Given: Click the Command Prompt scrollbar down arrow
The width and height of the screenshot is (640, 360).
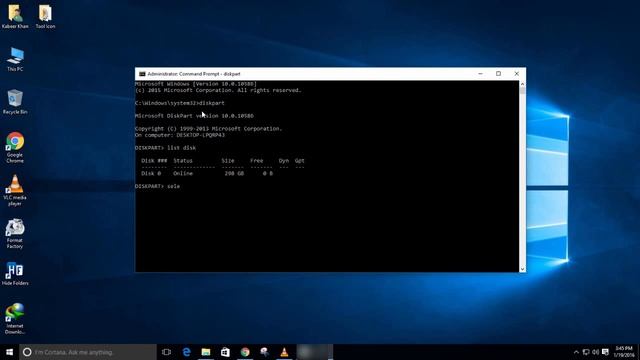Looking at the screenshot, I should [522, 269].
